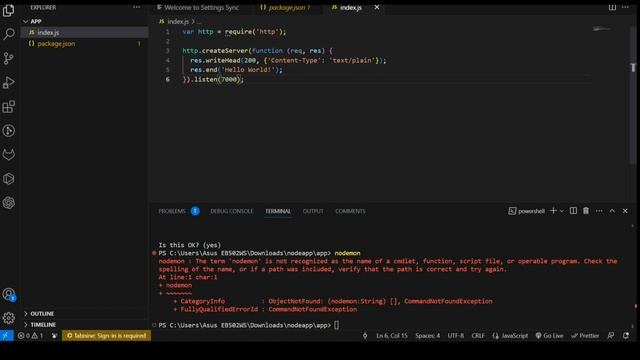Screen dimensions: 640x360
Task: Click the editor minimap
Action: (x=602, y=29)
